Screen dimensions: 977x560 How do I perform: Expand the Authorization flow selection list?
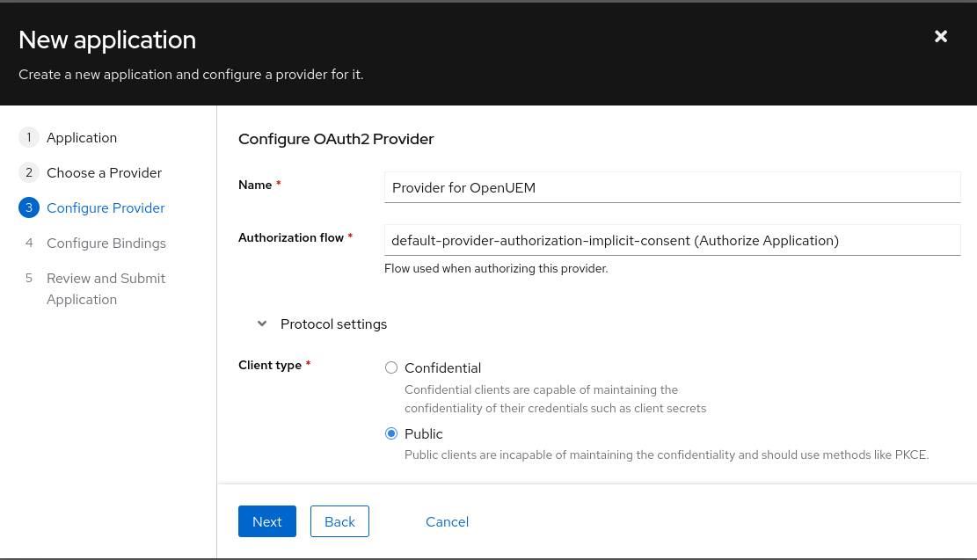point(672,240)
